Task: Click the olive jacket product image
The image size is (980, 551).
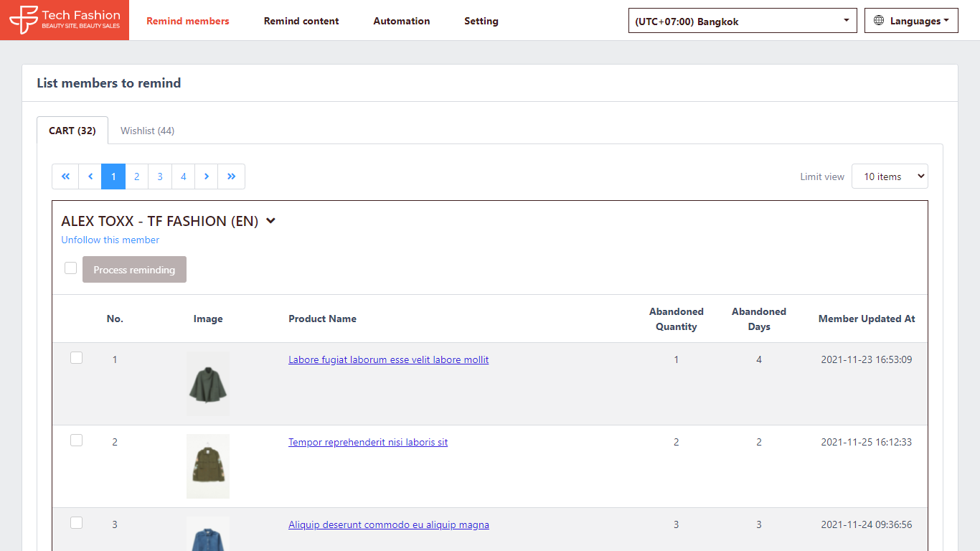Action: 208,466
